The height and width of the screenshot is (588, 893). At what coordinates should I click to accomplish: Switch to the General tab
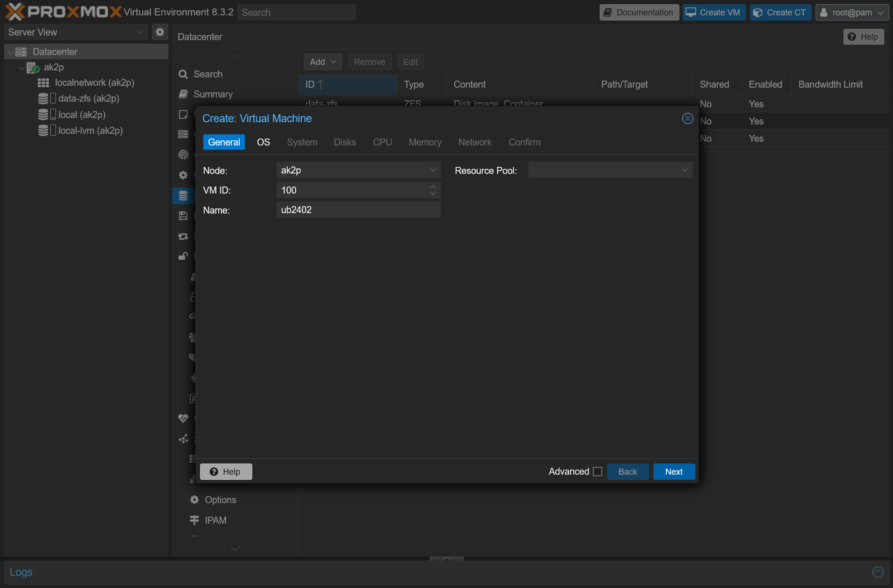tap(224, 142)
